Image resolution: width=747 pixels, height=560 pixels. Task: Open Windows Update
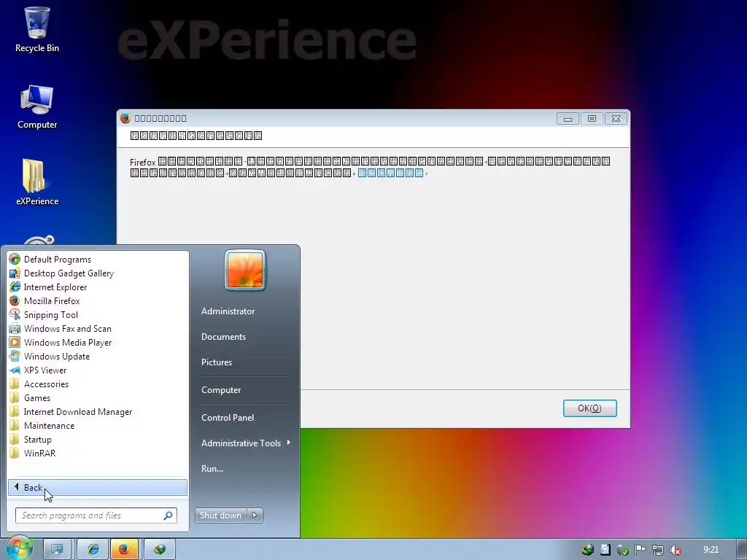coord(57,356)
